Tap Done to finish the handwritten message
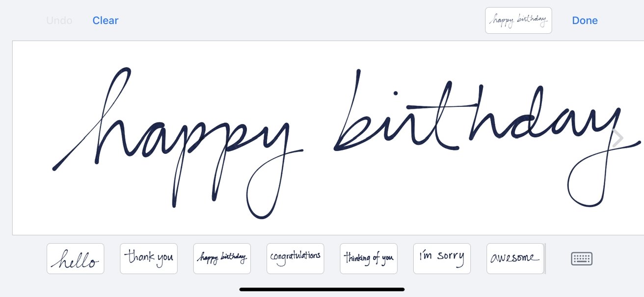The height and width of the screenshot is (297, 644). [585, 21]
